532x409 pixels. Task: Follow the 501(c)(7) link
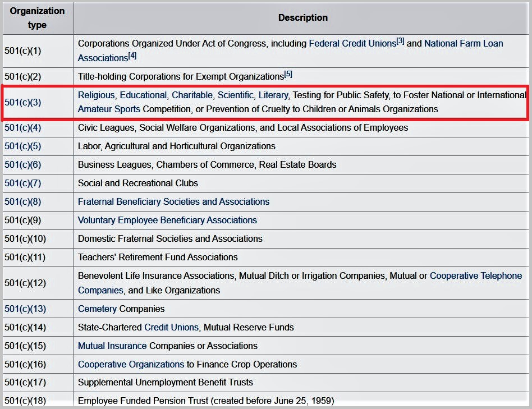[22, 183]
